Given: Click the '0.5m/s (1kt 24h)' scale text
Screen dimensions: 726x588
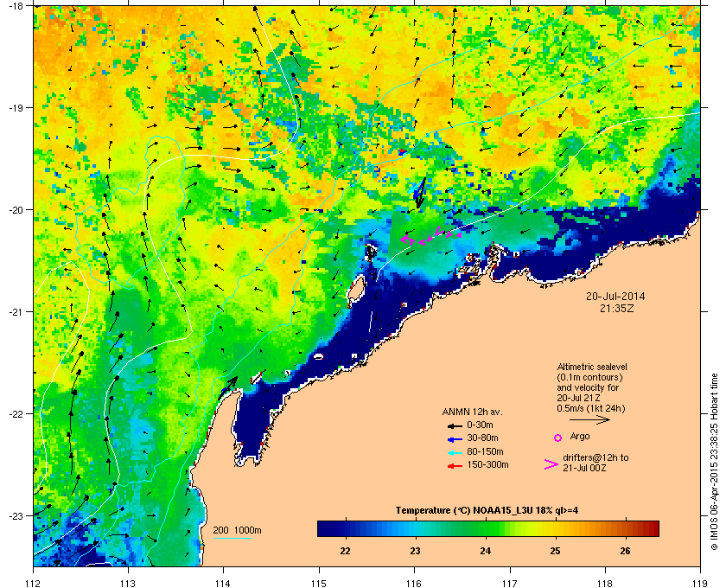Looking at the screenshot, I should pyautogui.click(x=591, y=409).
